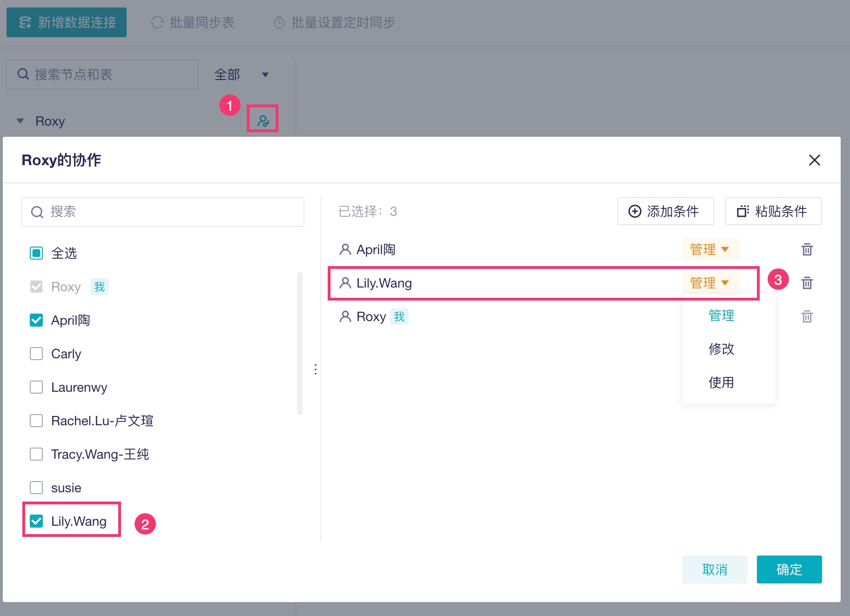850x616 pixels.
Task: Select 修改 permission from the menu
Action: click(x=721, y=349)
